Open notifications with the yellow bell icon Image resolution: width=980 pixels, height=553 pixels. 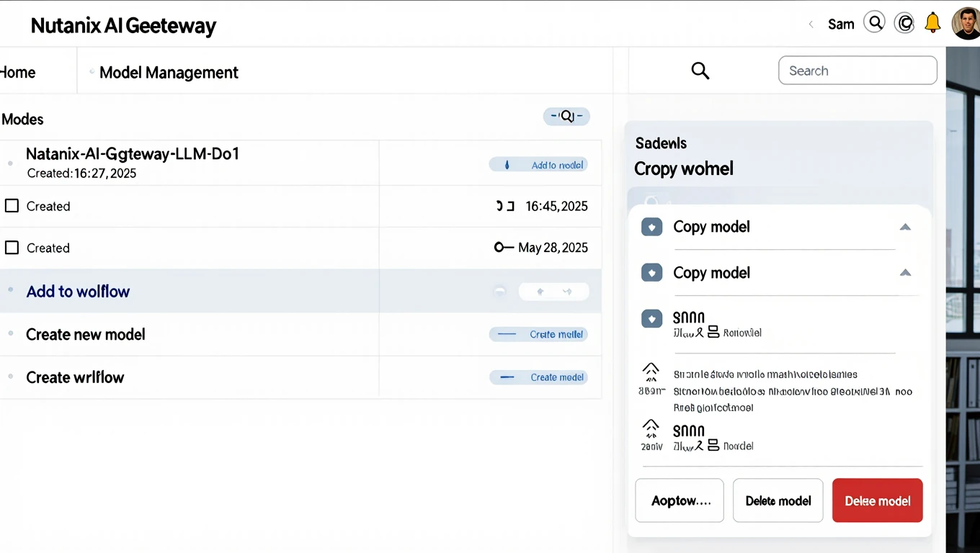coord(932,22)
